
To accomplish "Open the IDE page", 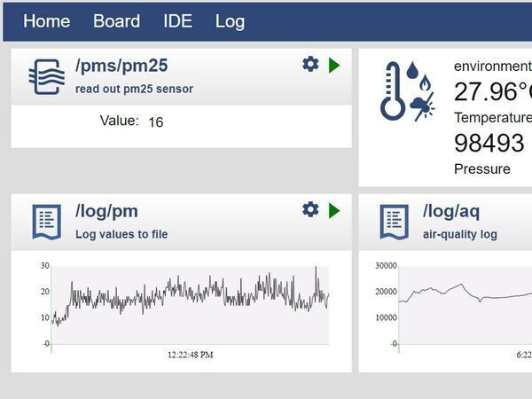I will 177,21.
